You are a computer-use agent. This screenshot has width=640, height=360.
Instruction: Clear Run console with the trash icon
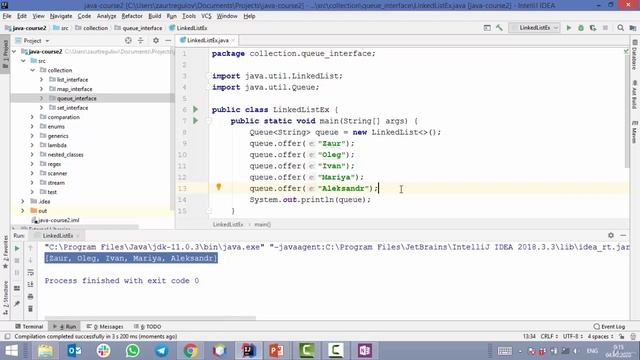(31, 309)
